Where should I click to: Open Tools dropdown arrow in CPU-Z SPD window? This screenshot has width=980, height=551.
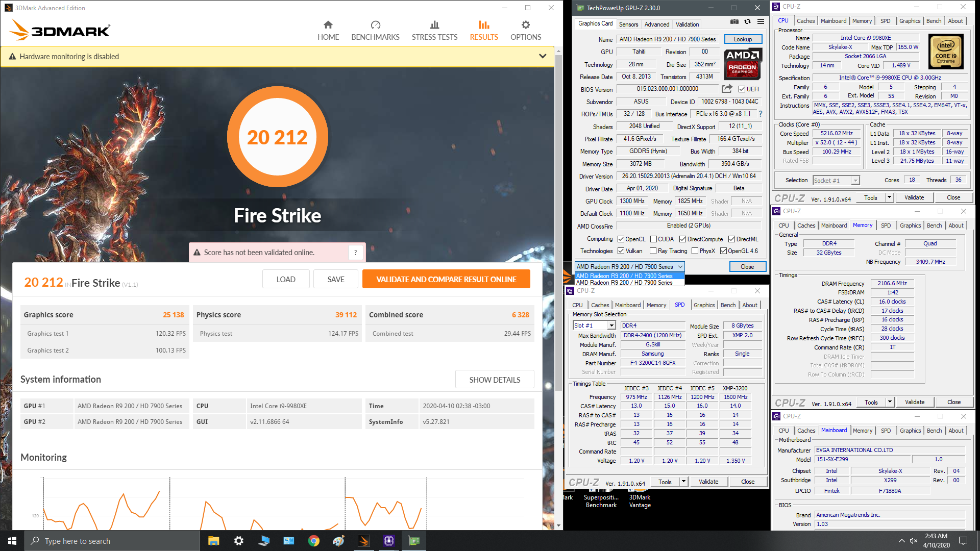click(x=683, y=482)
